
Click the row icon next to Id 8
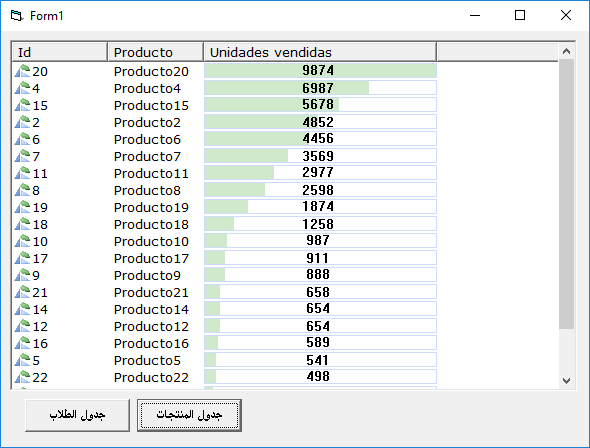[x=22, y=190]
